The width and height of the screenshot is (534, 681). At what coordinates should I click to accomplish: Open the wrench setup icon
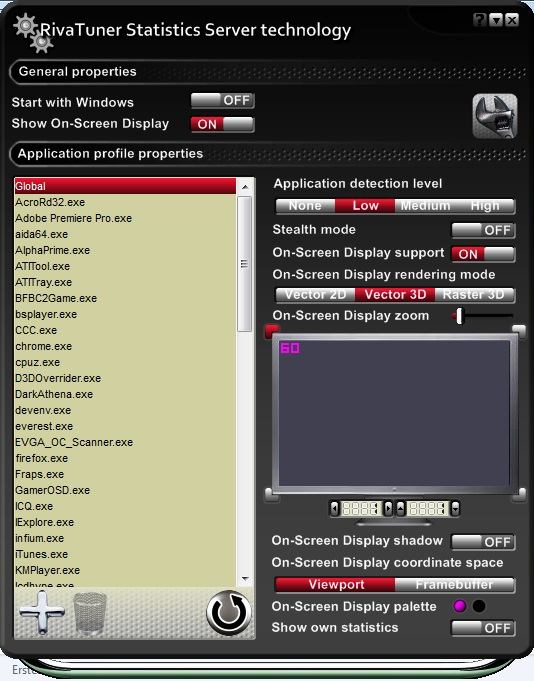click(x=494, y=116)
